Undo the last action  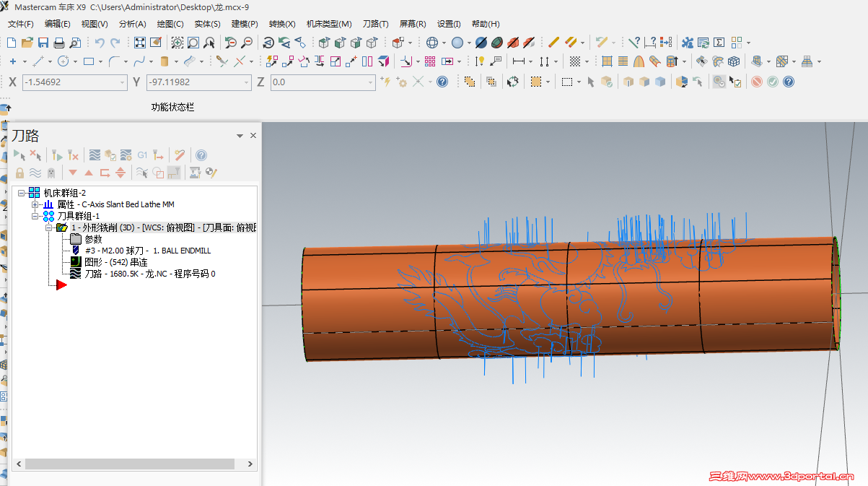click(100, 43)
